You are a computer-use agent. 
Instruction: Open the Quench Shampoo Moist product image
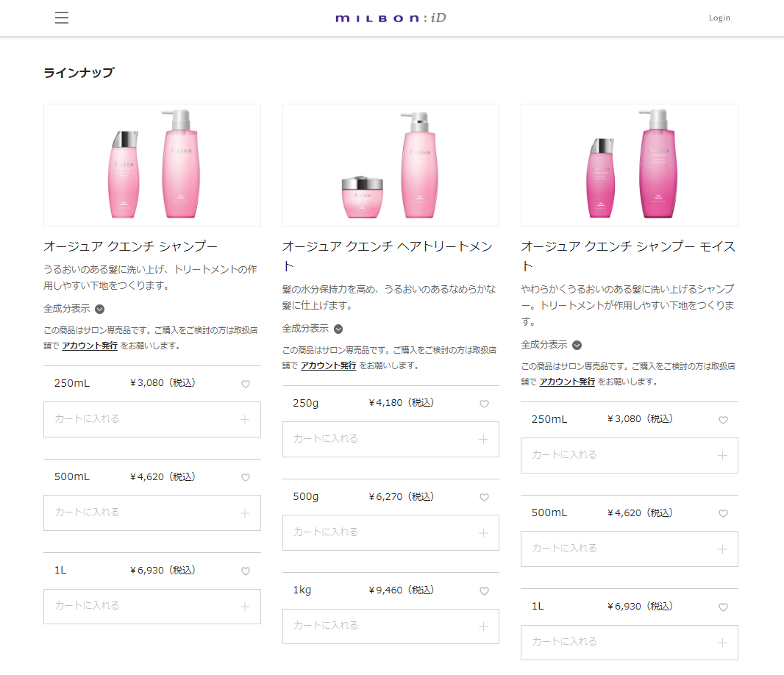tap(629, 165)
